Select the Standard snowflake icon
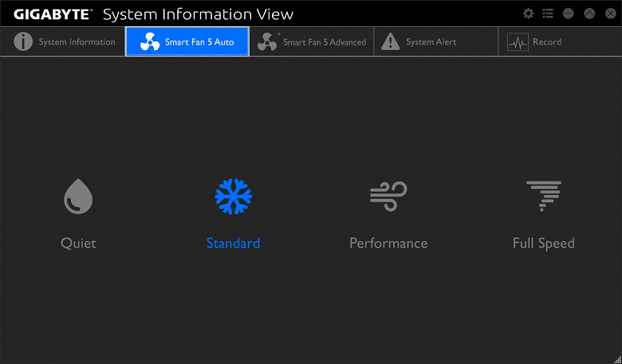The height and width of the screenshot is (364, 622). click(x=234, y=196)
